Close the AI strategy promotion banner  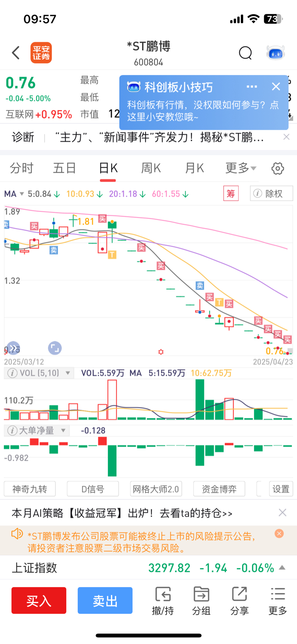282,513
